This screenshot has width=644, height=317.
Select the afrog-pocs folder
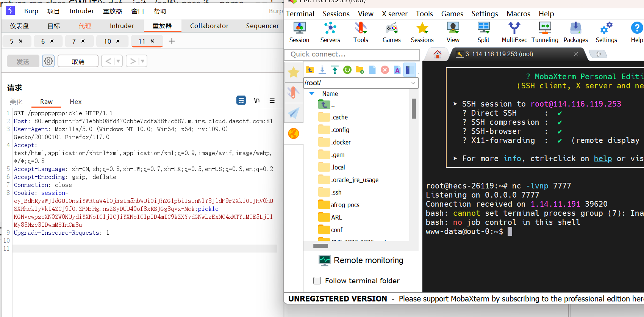click(x=345, y=205)
